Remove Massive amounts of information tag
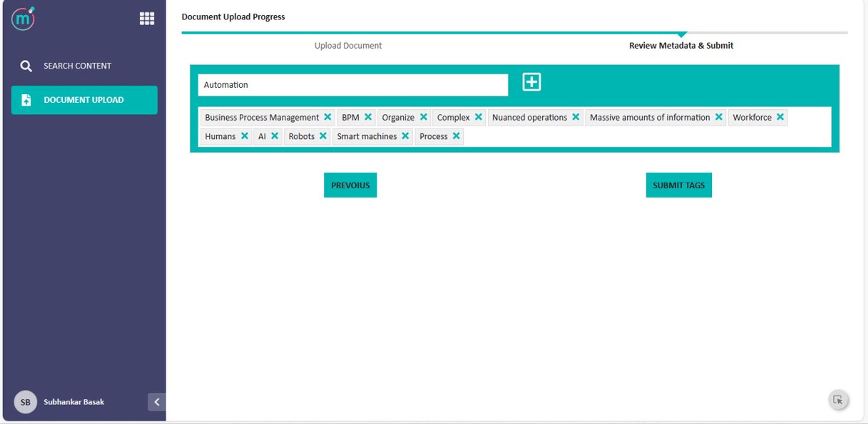The height and width of the screenshot is (424, 868). click(x=718, y=117)
